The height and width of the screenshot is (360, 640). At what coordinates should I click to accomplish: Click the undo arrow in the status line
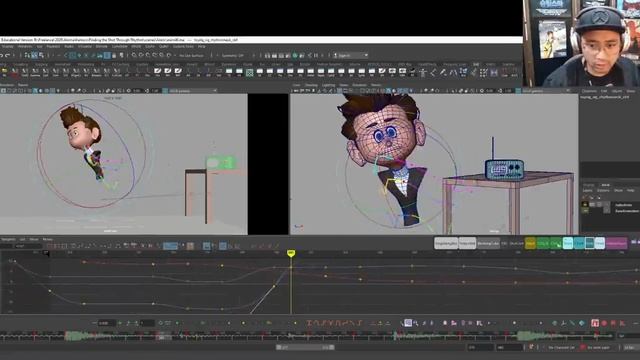pyautogui.click(x=2, y=55)
